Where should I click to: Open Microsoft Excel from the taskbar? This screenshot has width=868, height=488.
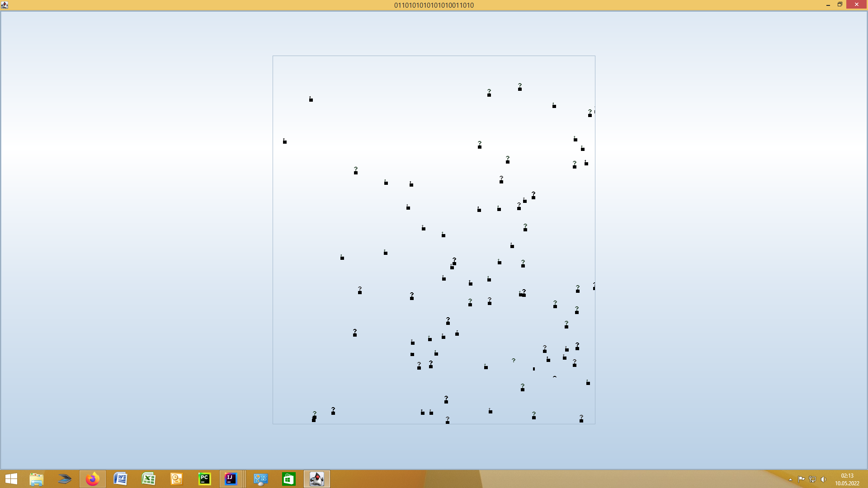(x=149, y=479)
